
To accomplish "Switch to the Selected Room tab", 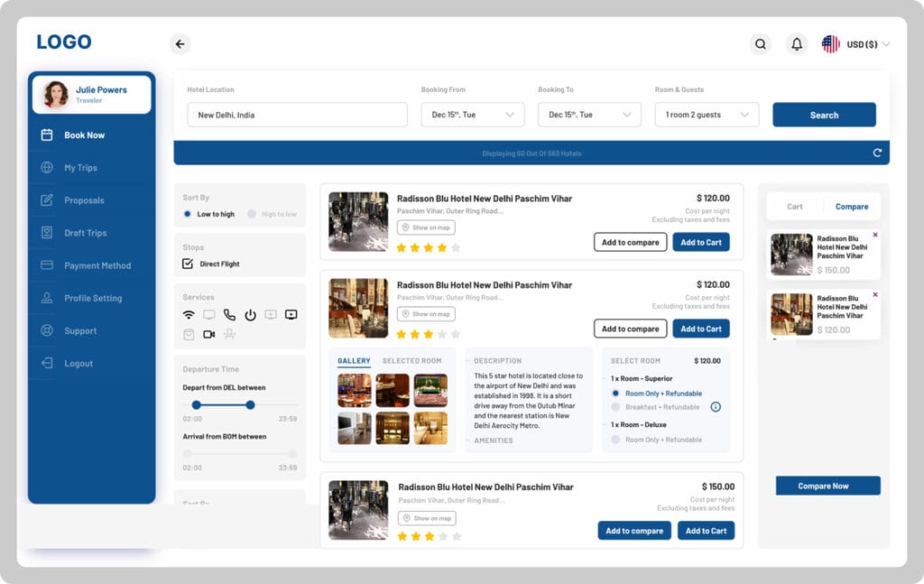I will (x=411, y=361).
